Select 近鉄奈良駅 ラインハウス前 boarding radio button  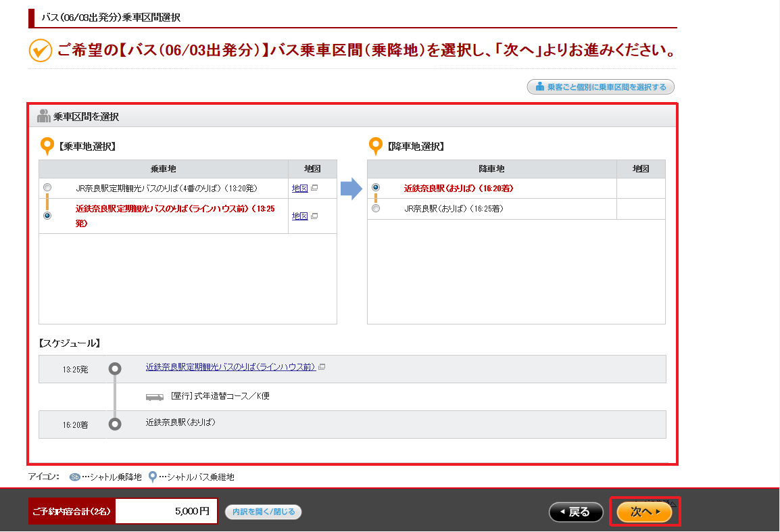pos(47,216)
